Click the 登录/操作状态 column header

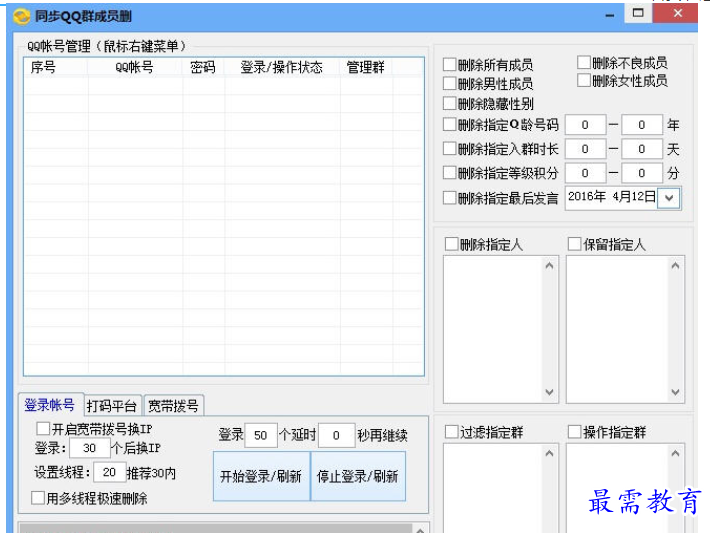pos(282,67)
